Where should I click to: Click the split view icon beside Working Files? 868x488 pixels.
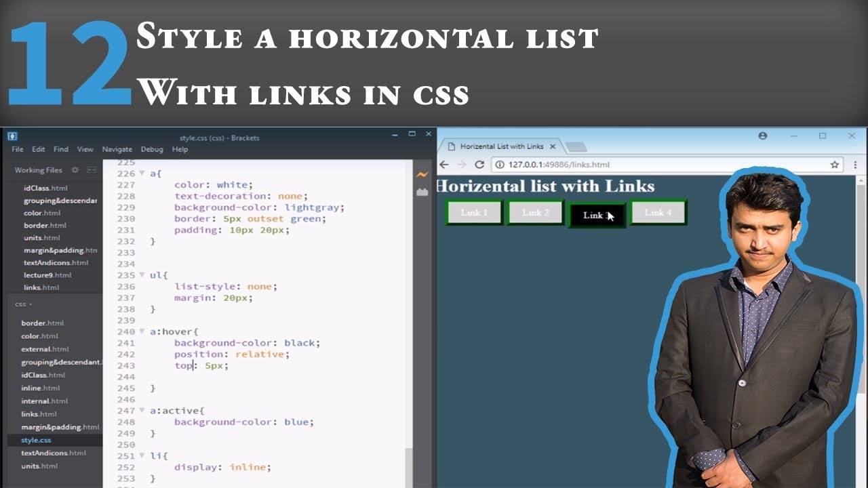tap(92, 170)
